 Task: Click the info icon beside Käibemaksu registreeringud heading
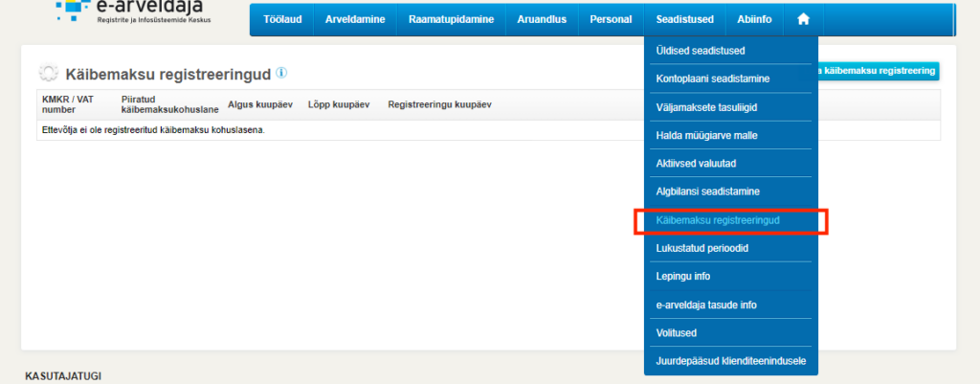pos(281,73)
